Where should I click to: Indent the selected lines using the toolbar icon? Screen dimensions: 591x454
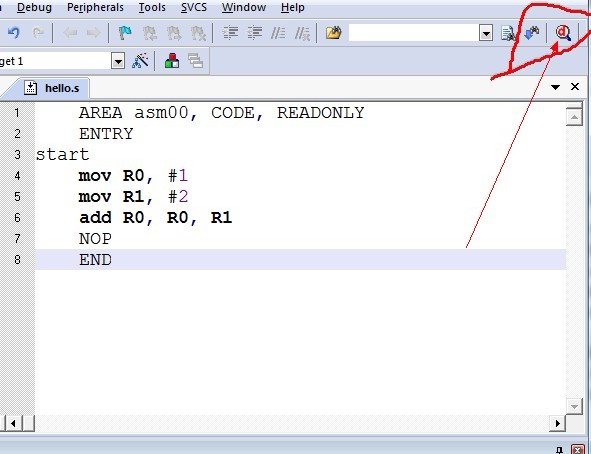(x=230, y=33)
